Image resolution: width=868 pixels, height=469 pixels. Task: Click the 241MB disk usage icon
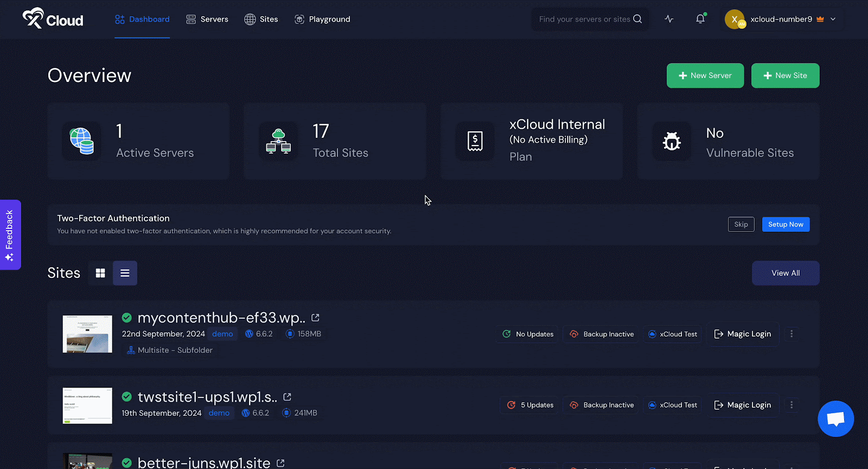pos(286,413)
